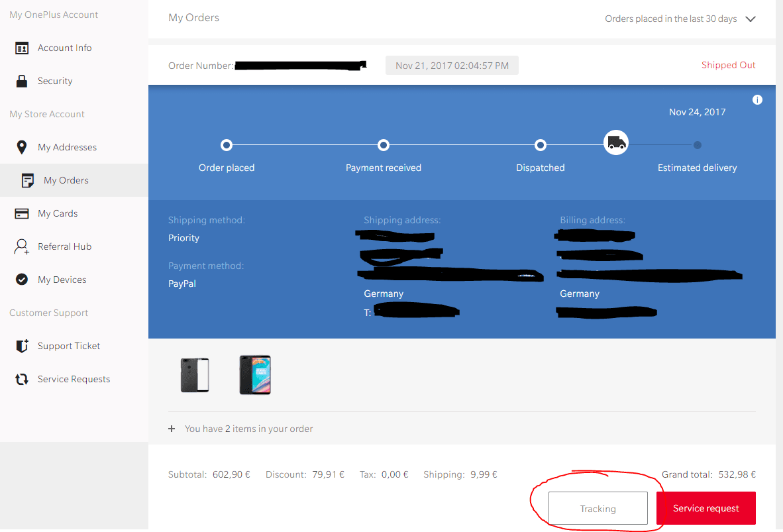Viewport: 783px width, 532px height.
Task: Click the 'Tax: 0,00 €' text
Action: point(384,474)
